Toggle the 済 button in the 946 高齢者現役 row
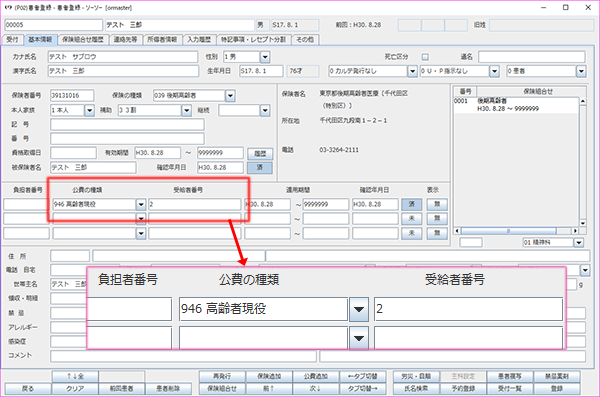 click(x=412, y=204)
